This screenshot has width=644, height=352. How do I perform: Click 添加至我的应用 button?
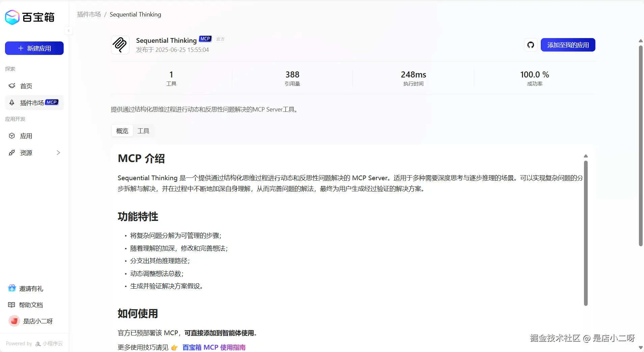[568, 45]
